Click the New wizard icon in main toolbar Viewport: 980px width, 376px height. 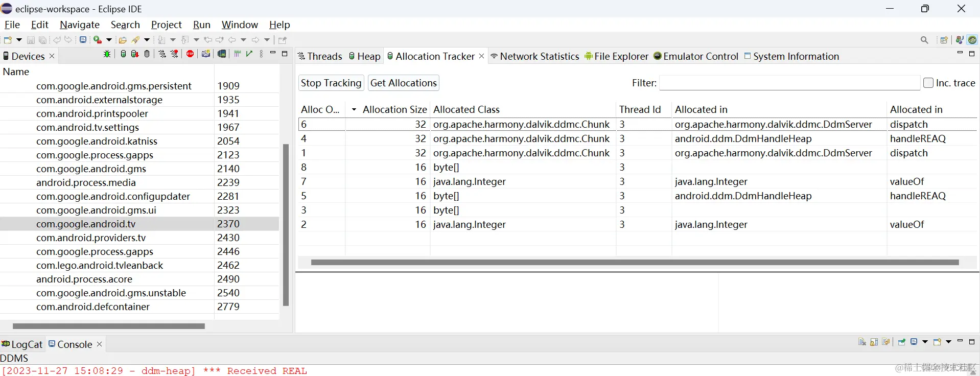[8, 40]
